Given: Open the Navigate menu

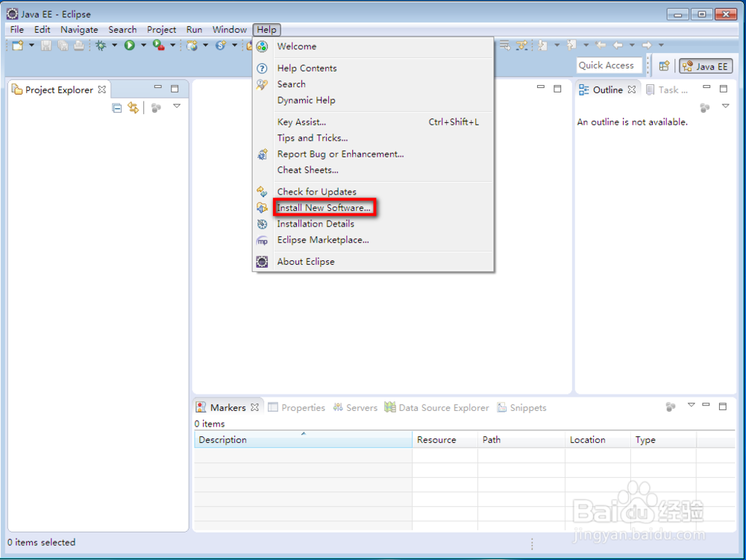Looking at the screenshot, I should tap(79, 30).
